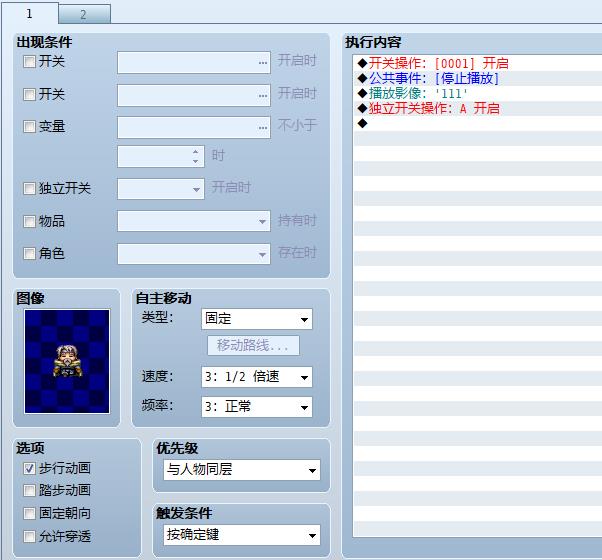Tick the 独立开关 condition checkbox

(29, 188)
